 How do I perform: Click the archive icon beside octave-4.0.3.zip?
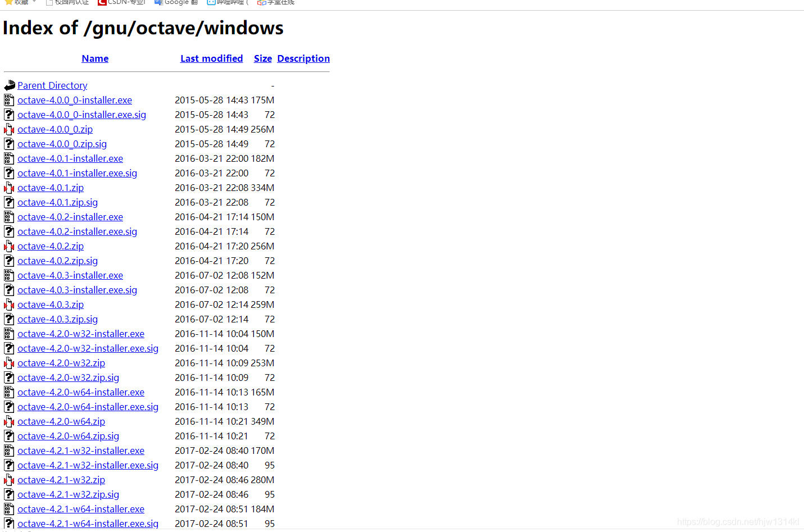(9, 304)
